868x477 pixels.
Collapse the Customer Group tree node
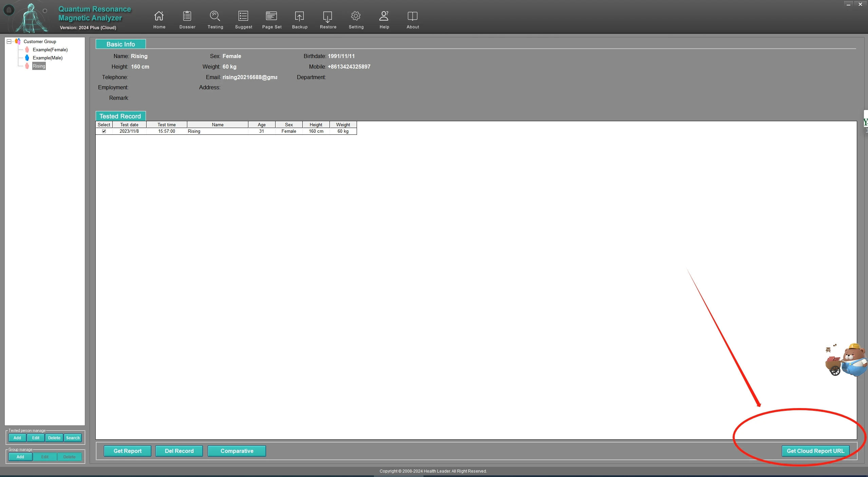click(9, 41)
